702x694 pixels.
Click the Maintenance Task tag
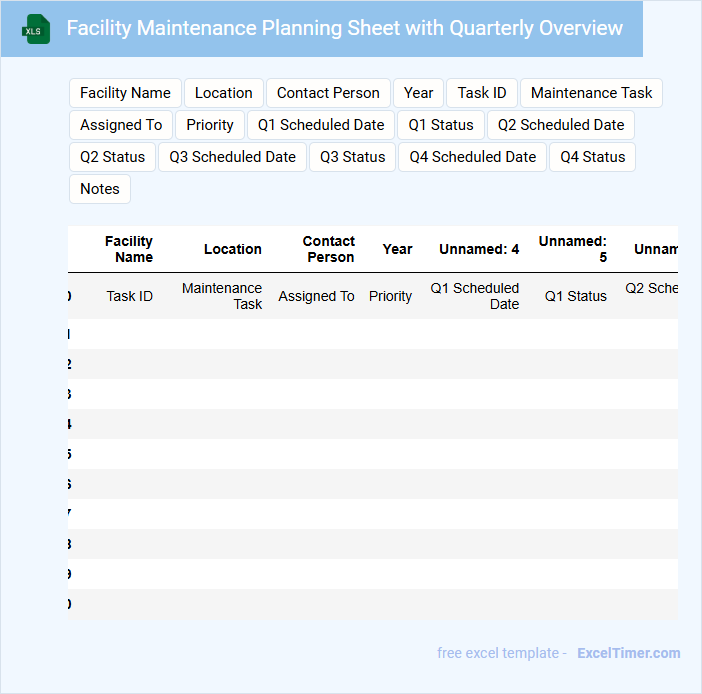pos(591,93)
